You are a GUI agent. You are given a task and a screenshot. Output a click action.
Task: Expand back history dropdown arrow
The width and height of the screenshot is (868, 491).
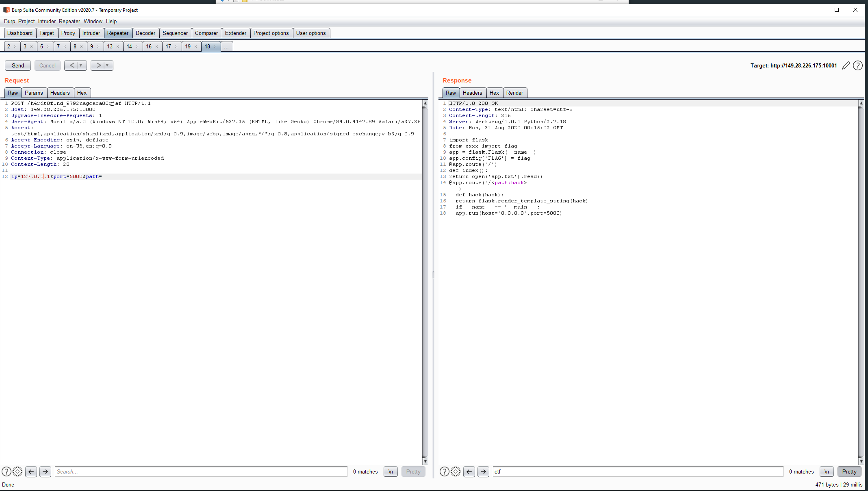[81, 65]
